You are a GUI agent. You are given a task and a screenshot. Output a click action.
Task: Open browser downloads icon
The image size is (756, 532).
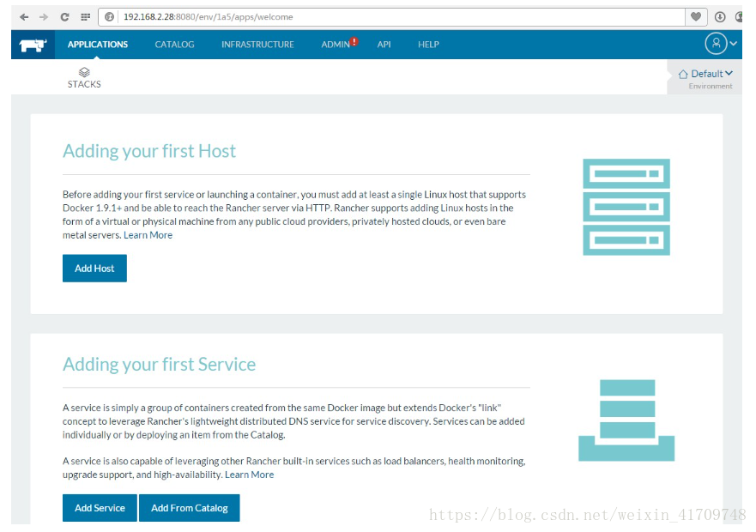click(x=720, y=17)
